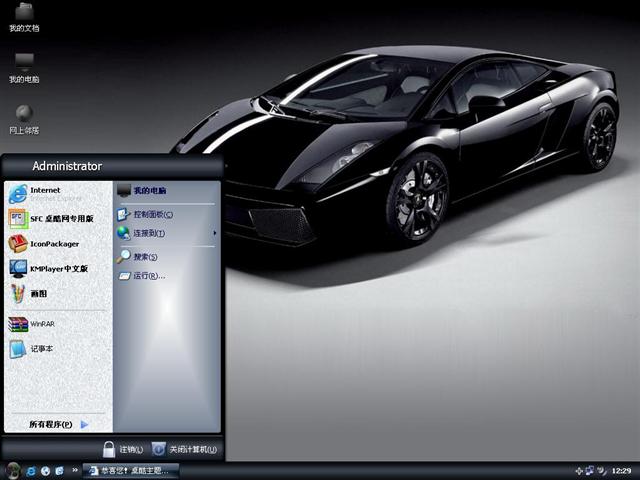Expand 连接到(T) submenu arrow
Image resolution: width=640 pixels, height=480 pixels.
click(x=214, y=233)
